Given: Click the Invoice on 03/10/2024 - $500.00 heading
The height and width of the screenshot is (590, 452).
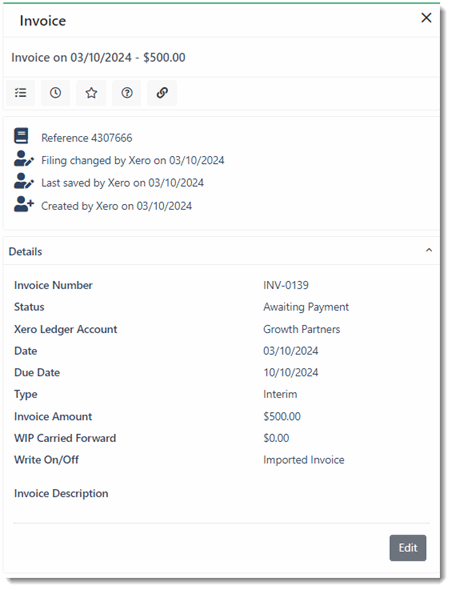Looking at the screenshot, I should [x=98, y=58].
